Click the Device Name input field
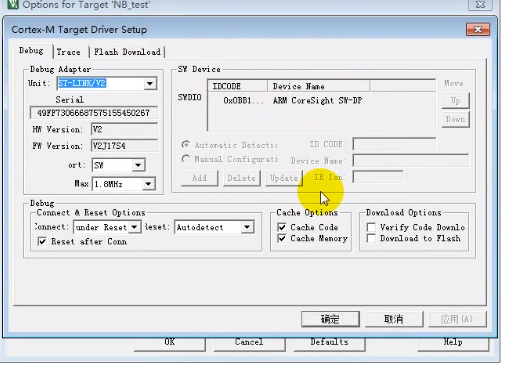505x367 pixels. (x=411, y=160)
